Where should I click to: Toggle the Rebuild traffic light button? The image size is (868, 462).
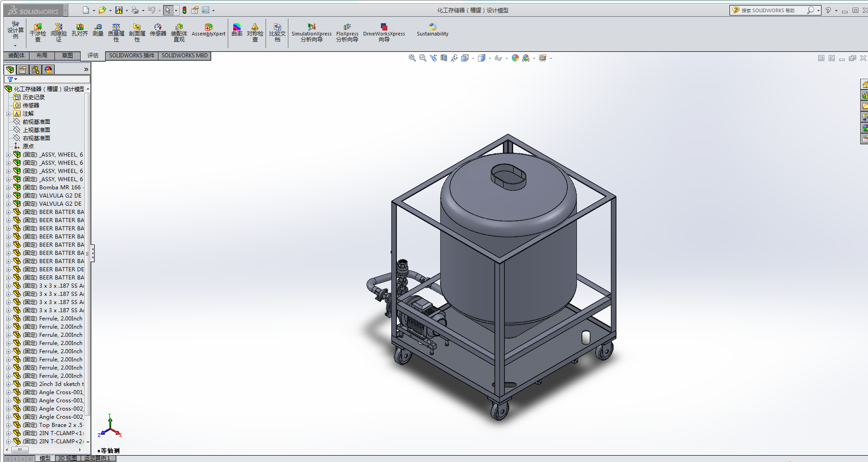(x=185, y=10)
